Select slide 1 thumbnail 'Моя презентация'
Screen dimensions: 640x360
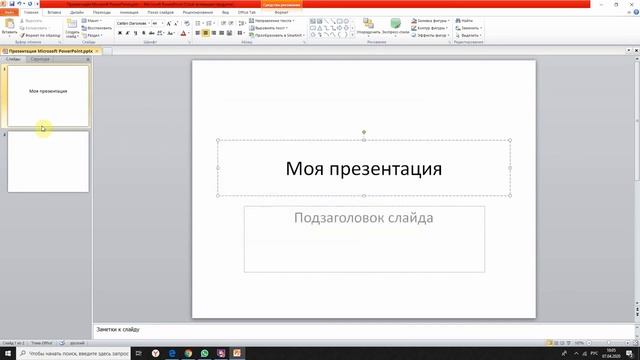point(48,96)
